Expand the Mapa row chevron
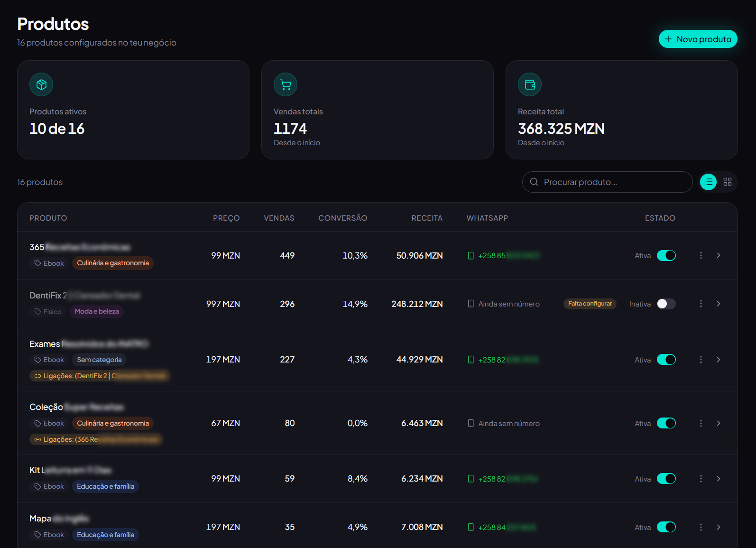756x548 pixels. pyautogui.click(x=719, y=527)
